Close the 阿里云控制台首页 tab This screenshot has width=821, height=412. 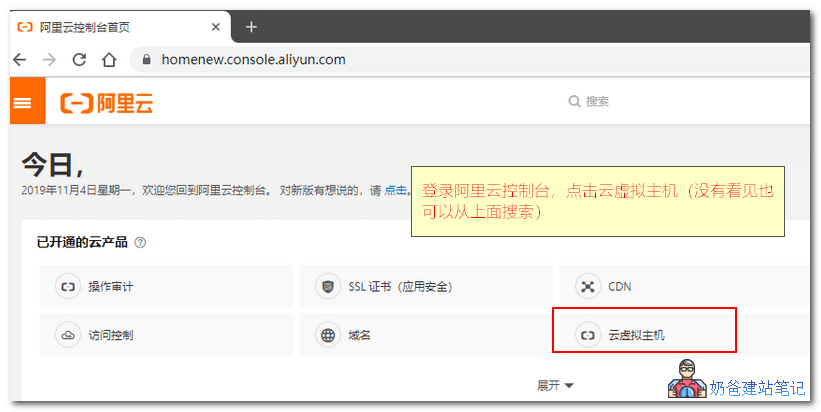click(216, 27)
